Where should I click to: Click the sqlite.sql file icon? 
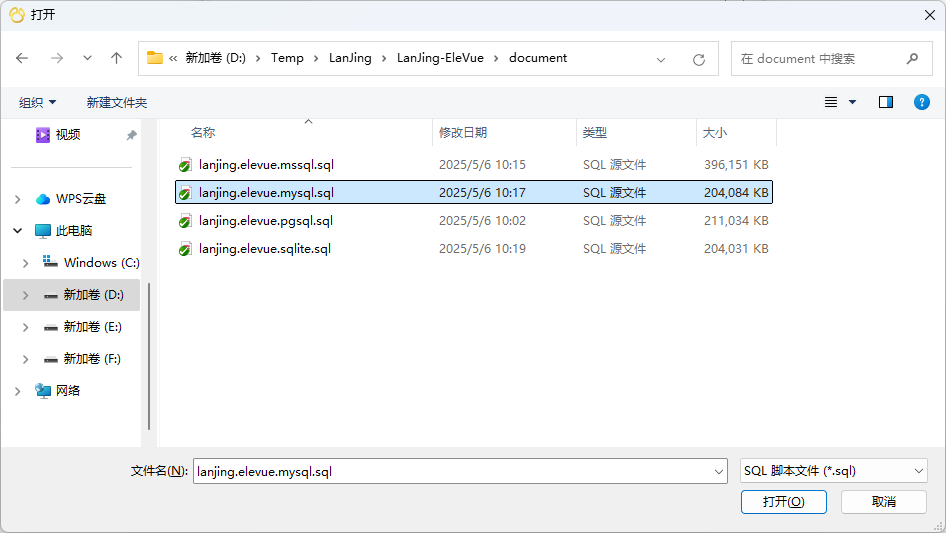click(x=185, y=249)
